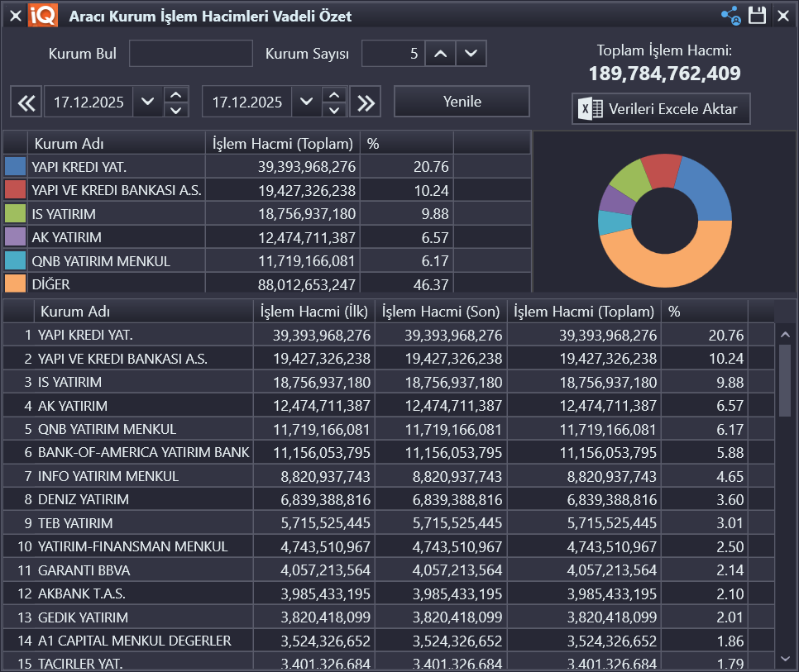Open the end date dropdown calendar
799x672 pixels.
coord(307,102)
